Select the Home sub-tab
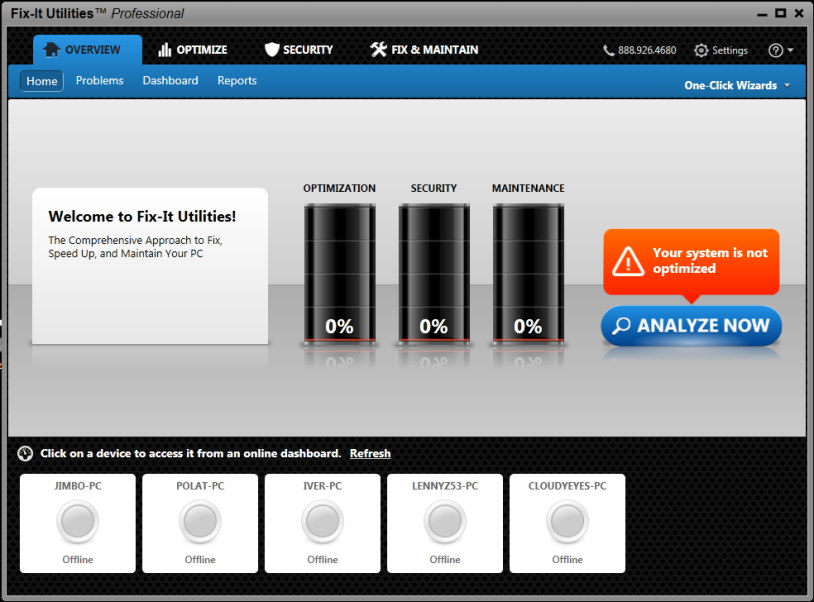 point(42,81)
